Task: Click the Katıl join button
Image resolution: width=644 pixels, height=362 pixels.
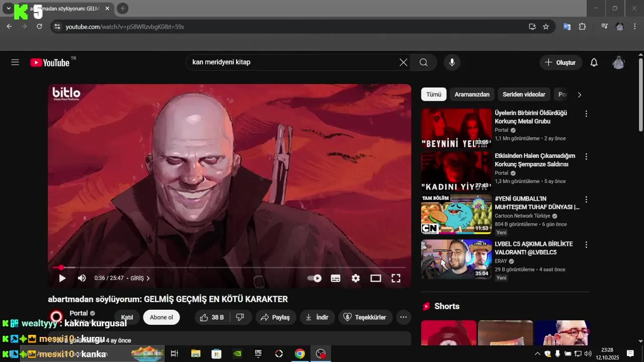Action: tap(127, 317)
